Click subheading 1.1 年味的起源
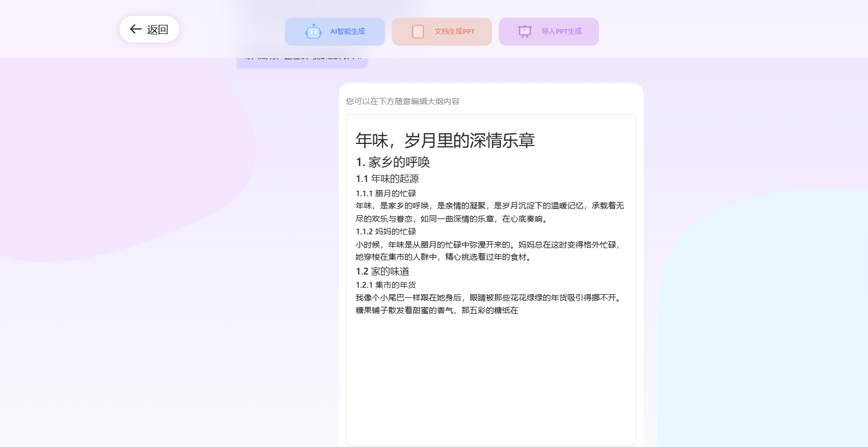This screenshot has width=868, height=447. coord(387,179)
